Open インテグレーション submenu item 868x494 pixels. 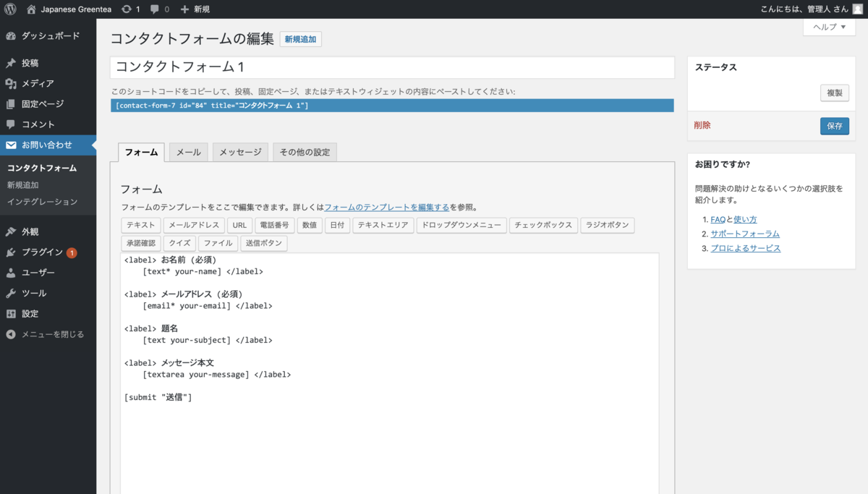pos(42,202)
